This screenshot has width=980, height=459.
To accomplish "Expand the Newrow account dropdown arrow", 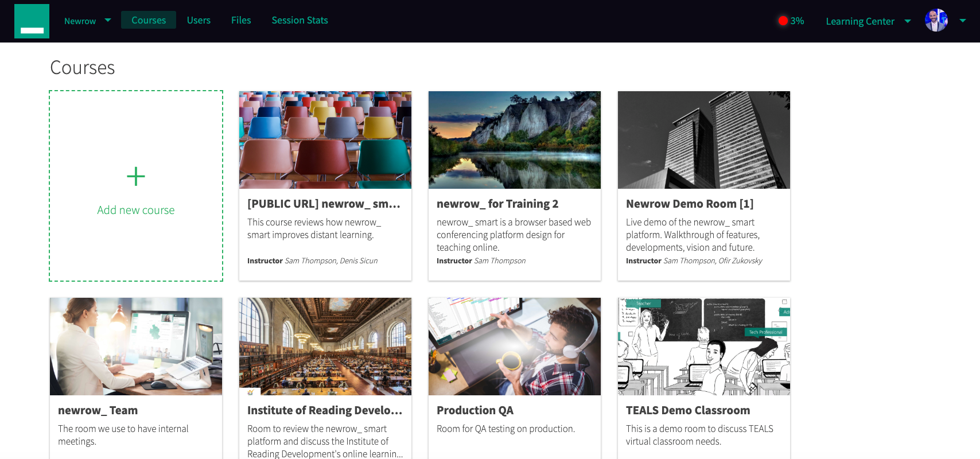I will click(x=108, y=20).
